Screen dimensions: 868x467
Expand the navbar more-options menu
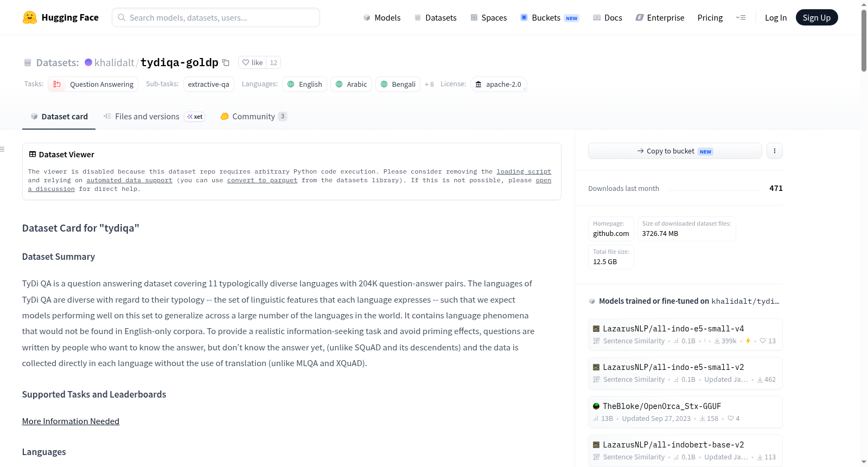(x=741, y=17)
